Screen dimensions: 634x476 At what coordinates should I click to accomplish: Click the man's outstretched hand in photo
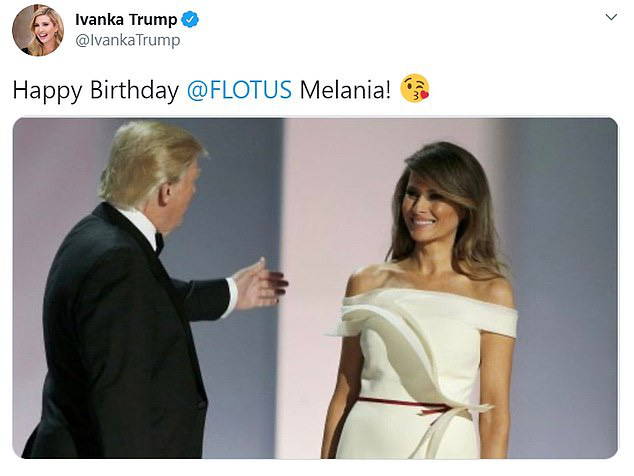click(259, 283)
